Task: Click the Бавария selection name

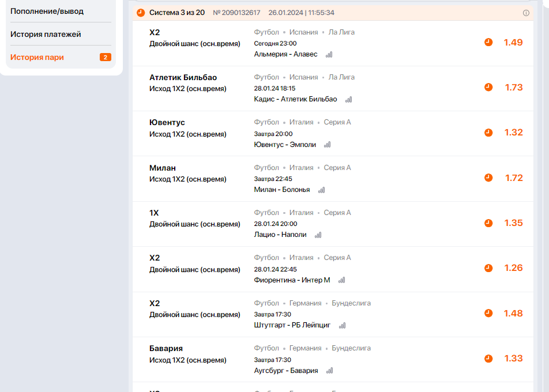Action: (x=166, y=349)
